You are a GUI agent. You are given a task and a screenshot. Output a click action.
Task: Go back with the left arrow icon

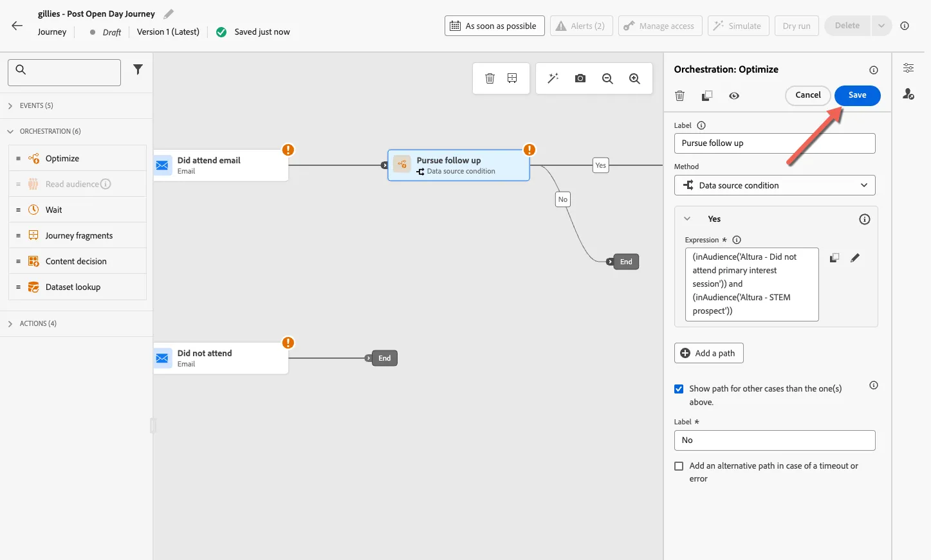point(17,26)
